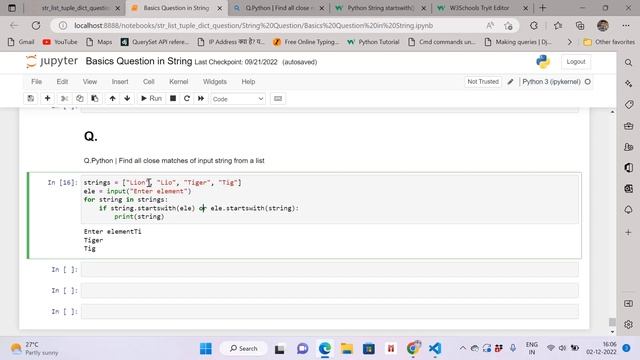Click the taskbar Search box

click(244, 348)
